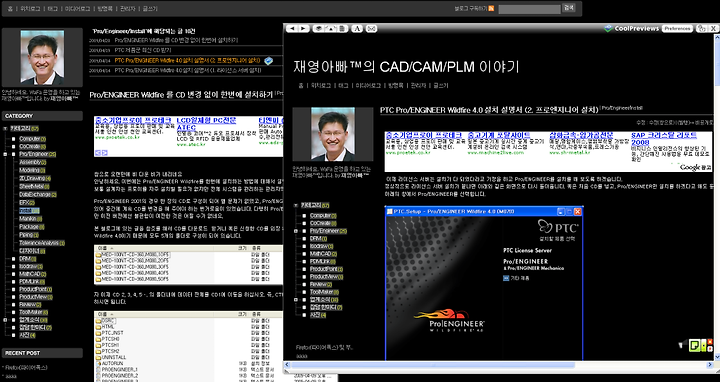Screen dimensions: 720x382
Task: Click the search button in the blog top bar
Action: coord(568,8)
